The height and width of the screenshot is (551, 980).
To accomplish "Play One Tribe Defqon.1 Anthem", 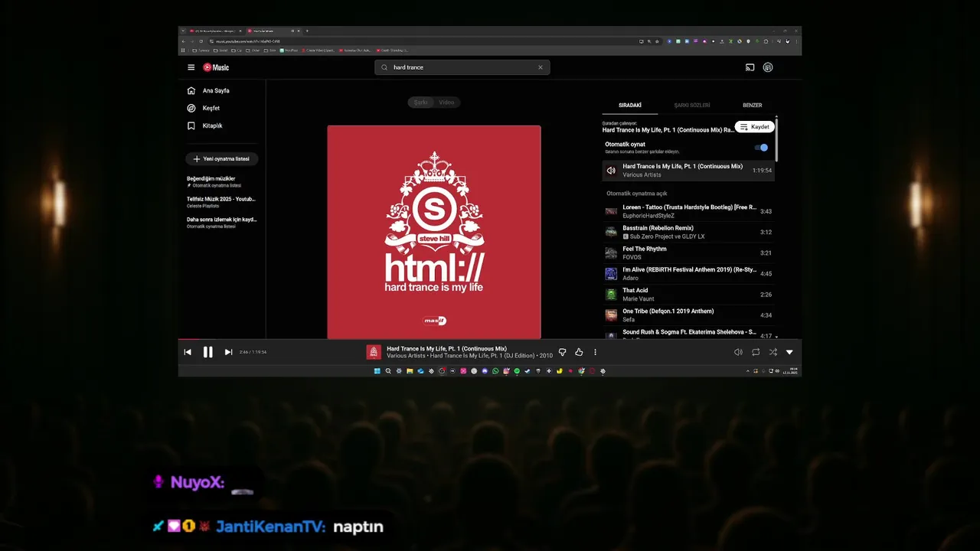I will tap(688, 315).
